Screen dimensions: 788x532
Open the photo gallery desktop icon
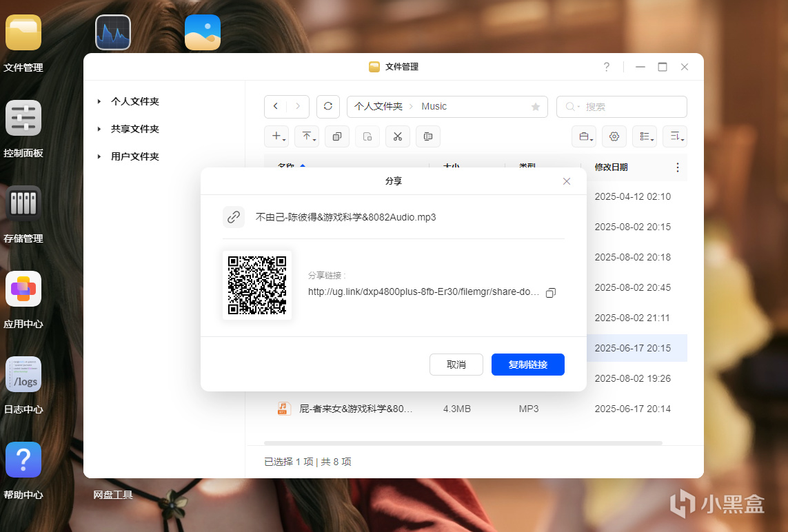point(203,32)
